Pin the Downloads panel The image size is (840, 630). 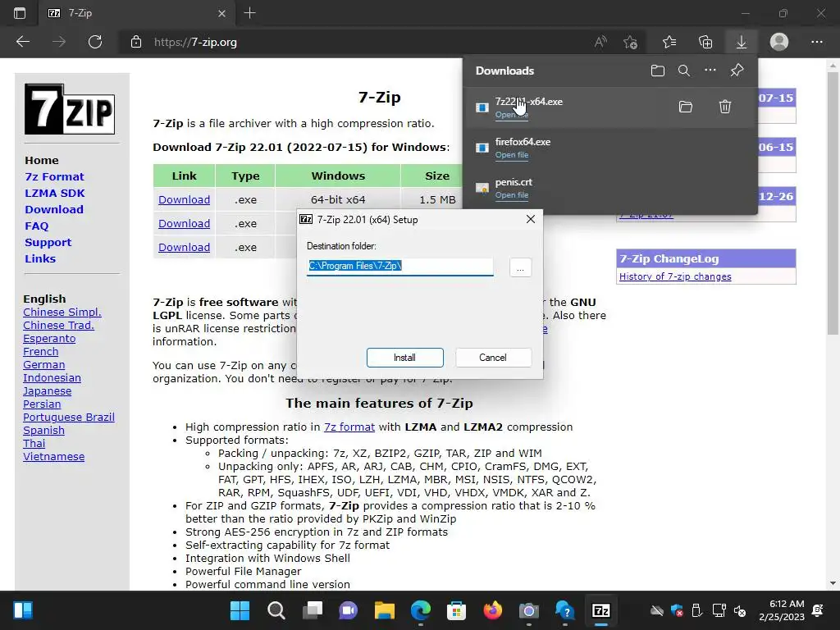pos(737,71)
